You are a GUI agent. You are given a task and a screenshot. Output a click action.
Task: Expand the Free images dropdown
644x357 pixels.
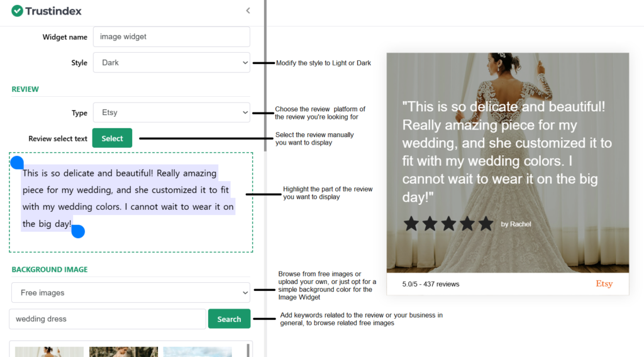131,293
